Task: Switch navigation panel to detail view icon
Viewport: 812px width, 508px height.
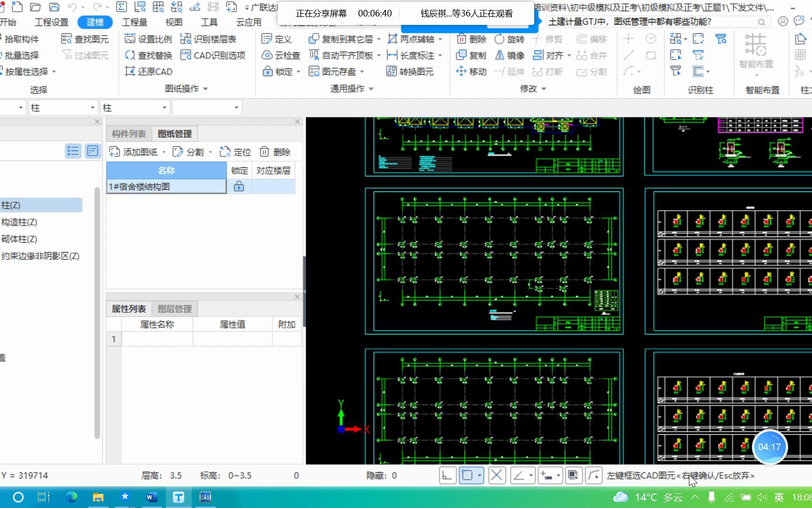Action: [93, 151]
